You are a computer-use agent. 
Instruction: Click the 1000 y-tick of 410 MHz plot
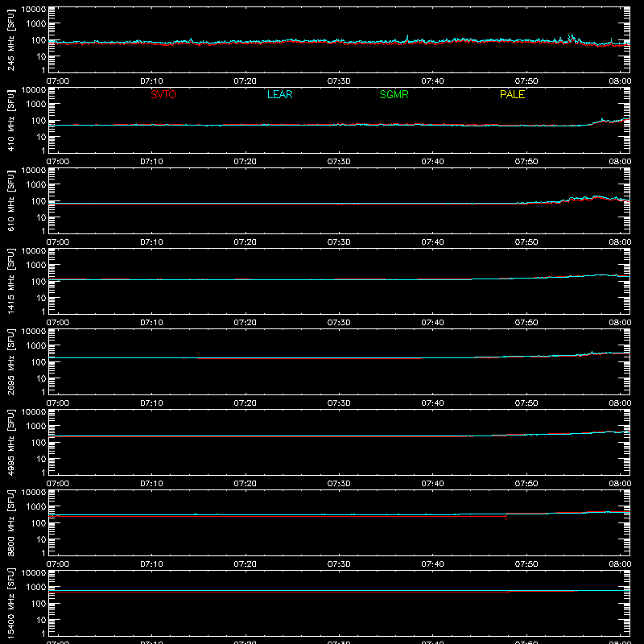[x=36, y=104]
